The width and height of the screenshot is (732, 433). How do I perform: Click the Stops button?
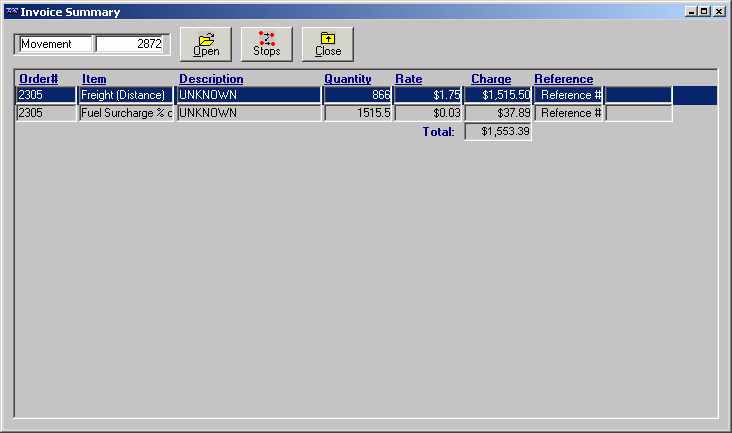pos(267,44)
